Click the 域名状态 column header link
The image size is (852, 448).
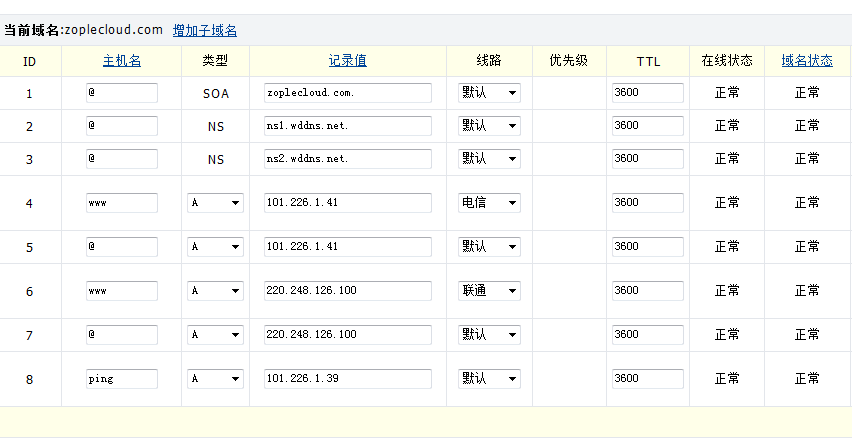click(x=806, y=61)
